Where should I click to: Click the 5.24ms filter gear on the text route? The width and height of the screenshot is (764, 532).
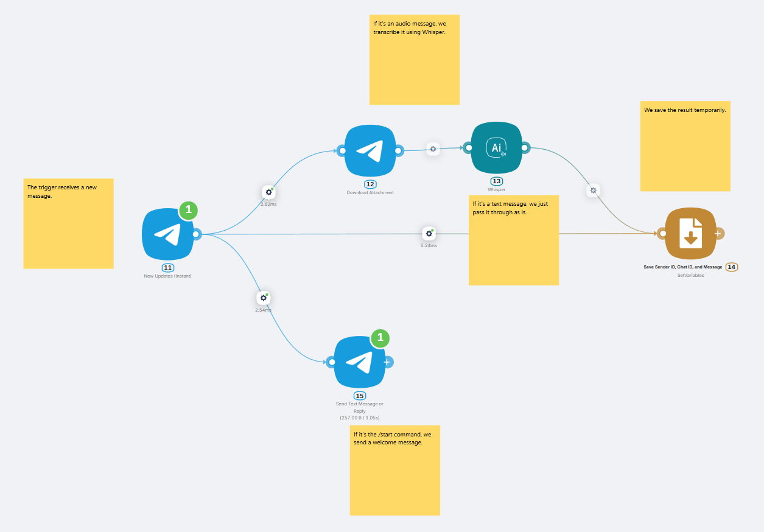(x=429, y=233)
